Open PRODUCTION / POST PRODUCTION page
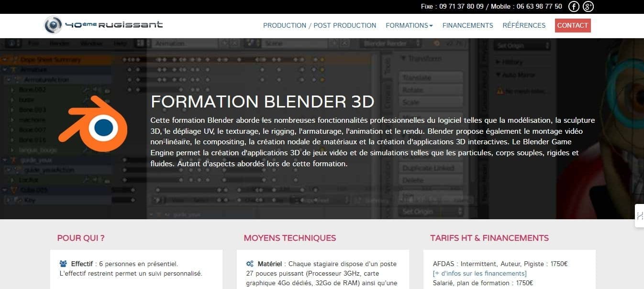 tap(320, 25)
